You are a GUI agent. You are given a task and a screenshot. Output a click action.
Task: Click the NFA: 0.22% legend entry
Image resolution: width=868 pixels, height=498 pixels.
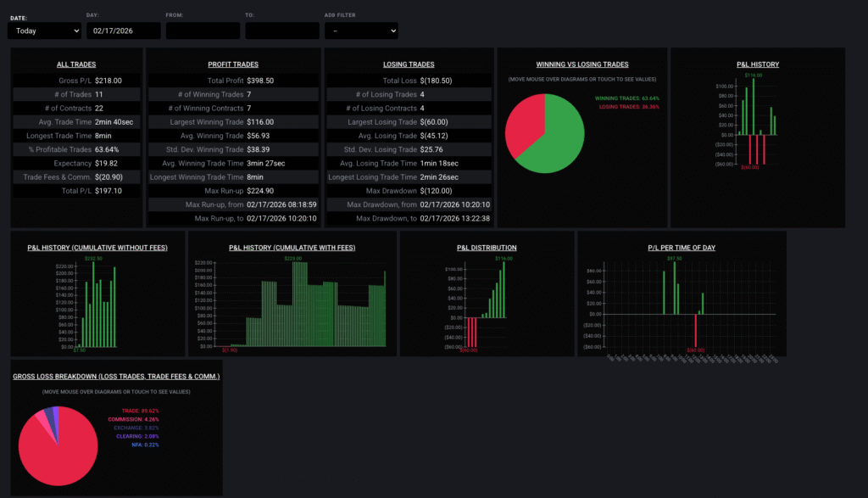click(x=145, y=445)
